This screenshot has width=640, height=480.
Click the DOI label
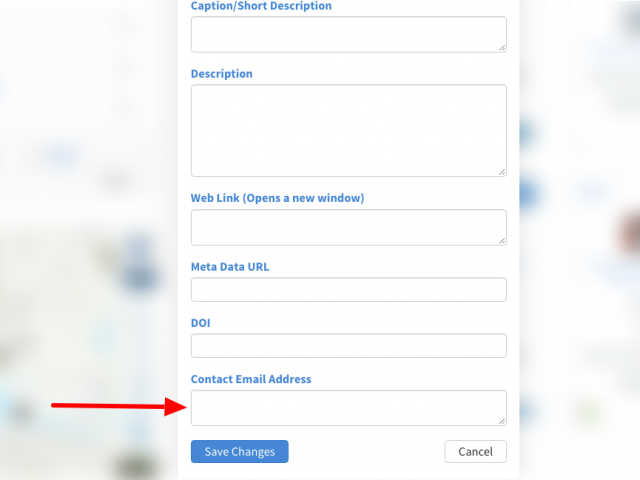coord(200,323)
